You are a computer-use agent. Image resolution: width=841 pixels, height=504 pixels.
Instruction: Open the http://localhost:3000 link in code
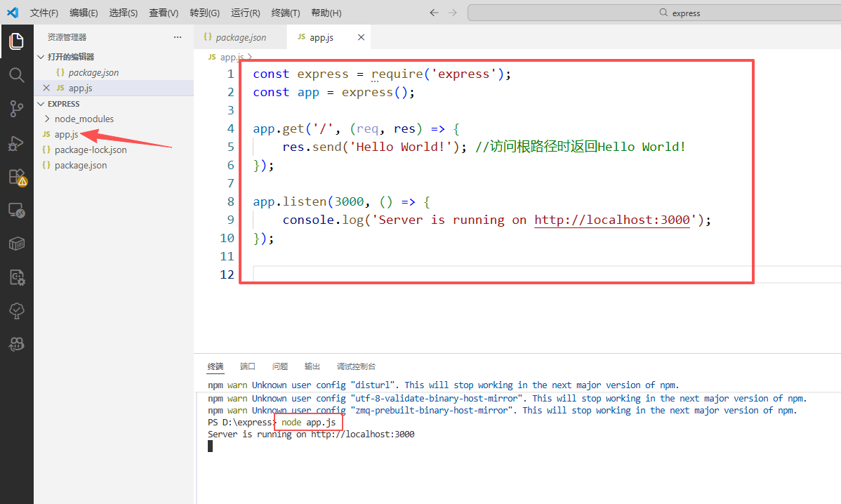point(611,220)
